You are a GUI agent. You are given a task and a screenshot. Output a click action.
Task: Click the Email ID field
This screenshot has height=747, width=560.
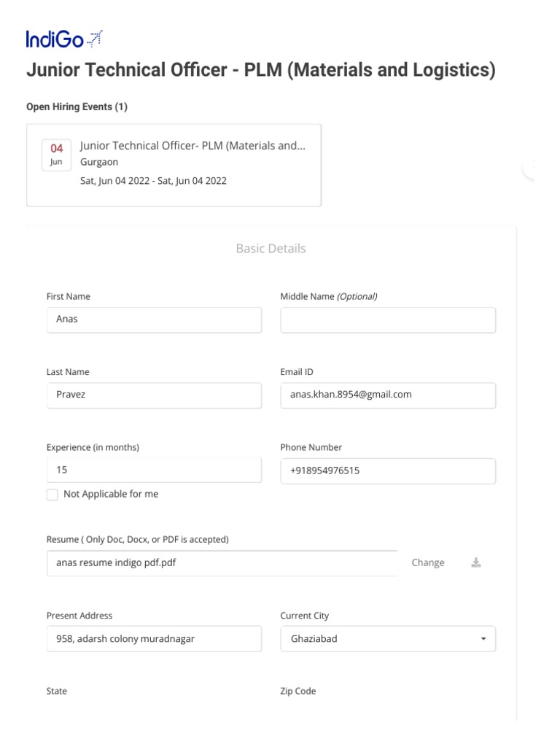click(x=388, y=395)
